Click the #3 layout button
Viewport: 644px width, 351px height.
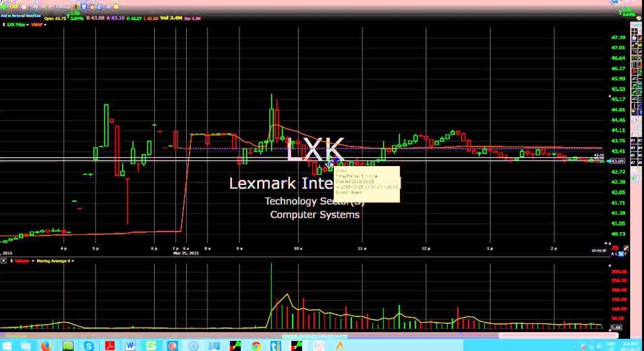tap(633, 148)
